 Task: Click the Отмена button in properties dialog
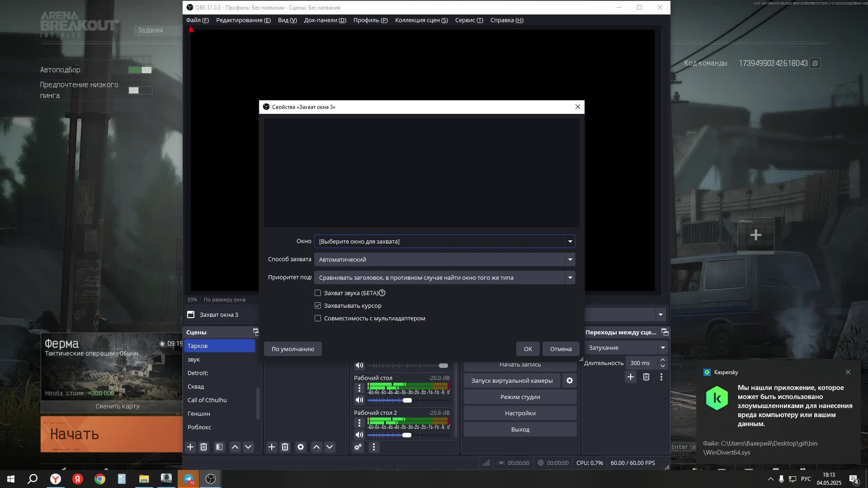[561, 349]
